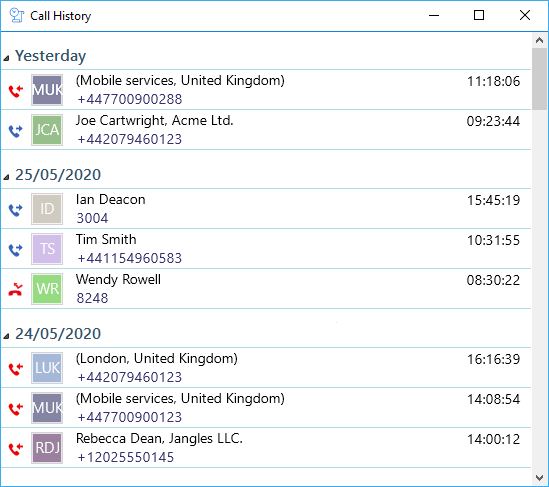Click the scrollbar down arrow
549x487 pixels.
coord(539,478)
